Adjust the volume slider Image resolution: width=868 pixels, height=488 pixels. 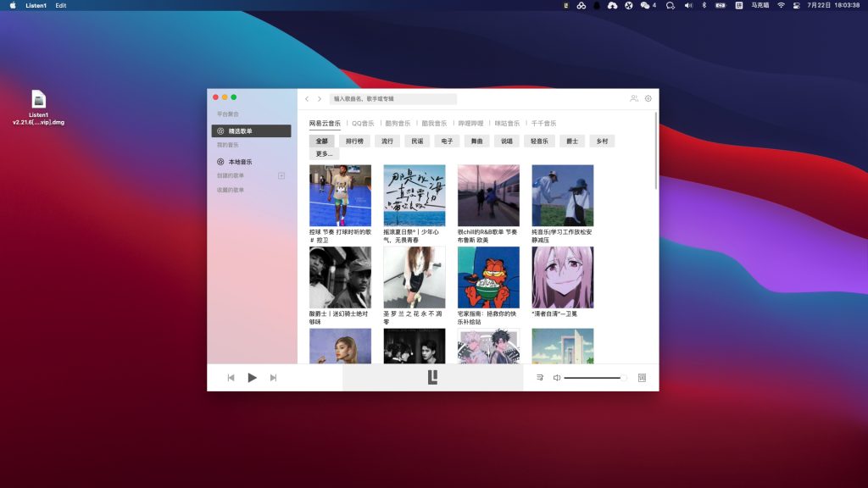pos(593,377)
